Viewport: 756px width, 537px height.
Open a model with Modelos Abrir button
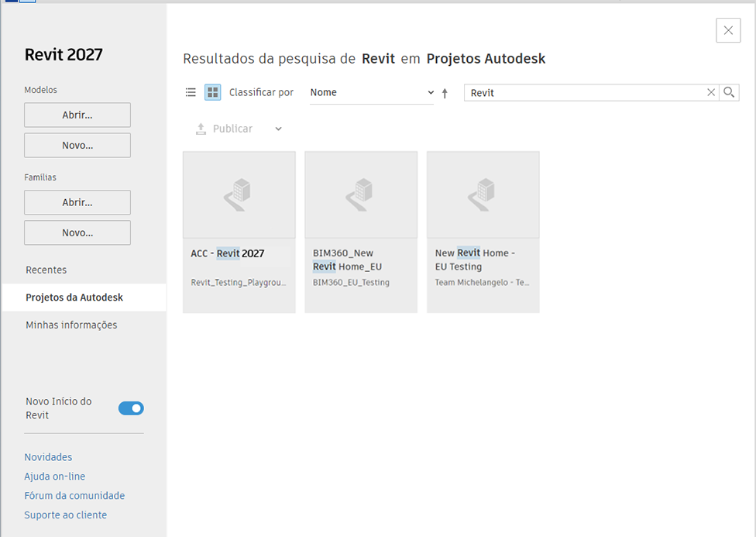tap(77, 115)
